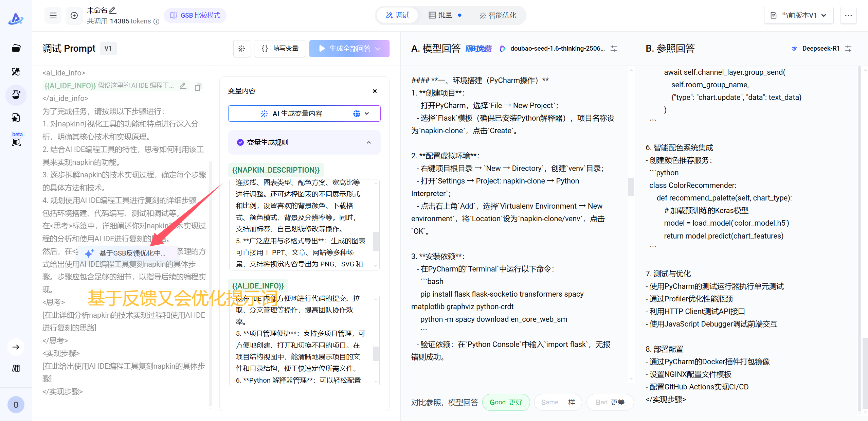Open settings sliders for doubao model
This screenshot has width=868, height=421.
point(614,49)
